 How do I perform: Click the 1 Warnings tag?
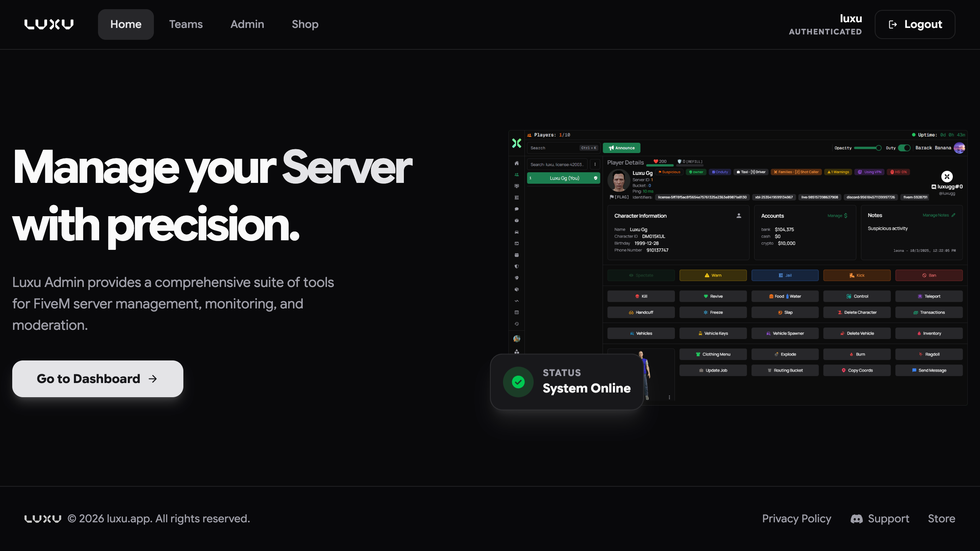click(x=838, y=172)
